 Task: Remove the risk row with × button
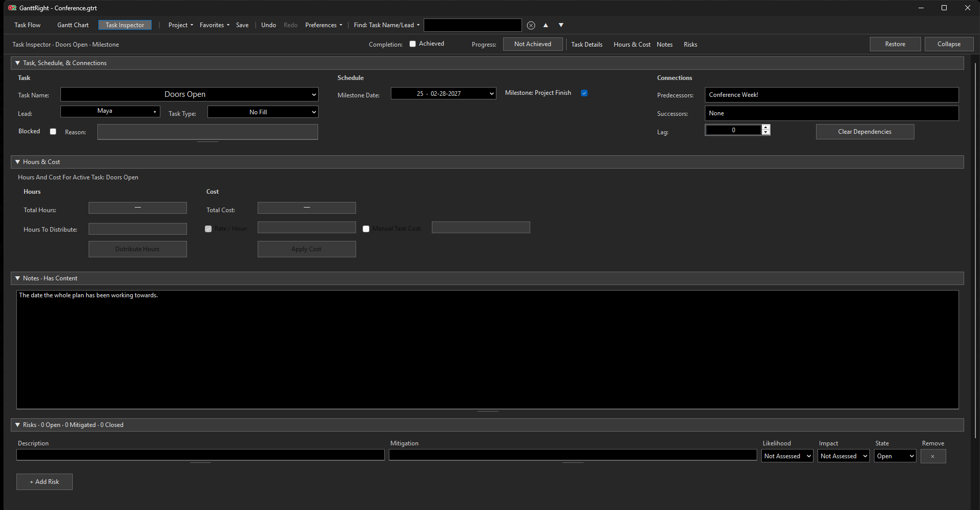pos(933,456)
